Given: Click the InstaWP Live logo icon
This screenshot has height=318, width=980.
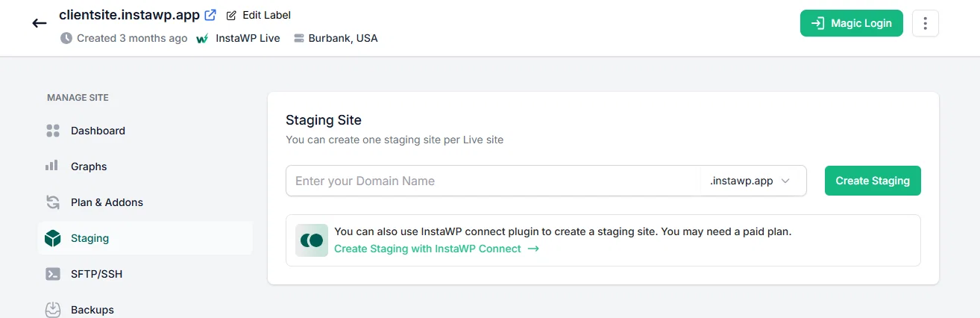Looking at the screenshot, I should (202, 38).
